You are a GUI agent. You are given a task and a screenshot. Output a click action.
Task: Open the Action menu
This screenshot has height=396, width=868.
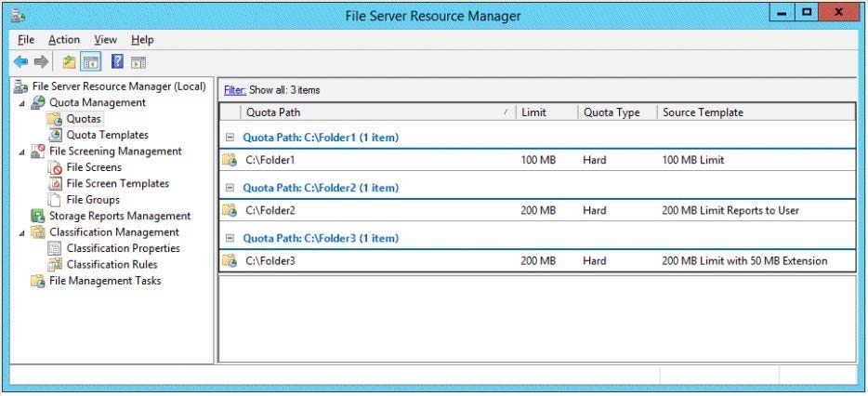point(64,40)
